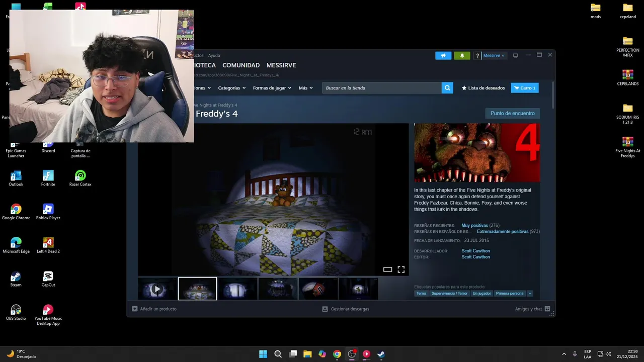The height and width of the screenshot is (362, 644).
Task: Click Añadir un producto
Action: 154,309
